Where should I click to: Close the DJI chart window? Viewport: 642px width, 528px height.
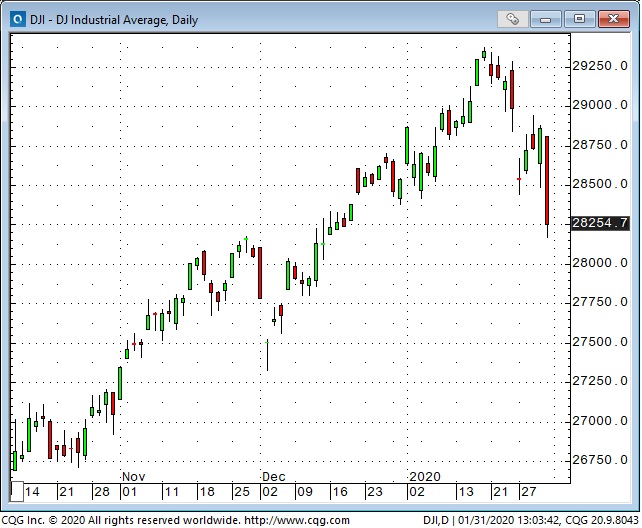(613, 19)
